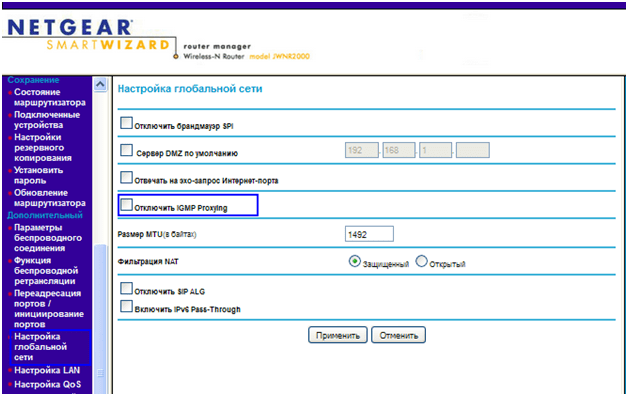
Task: Click the Сохранение section heading
Action: [33, 80]
